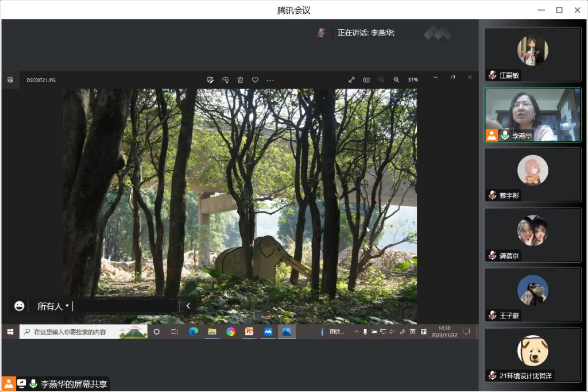Click the zoom in magnifier icon
This screenshot has height=392, width=588.
click(396, 80)
